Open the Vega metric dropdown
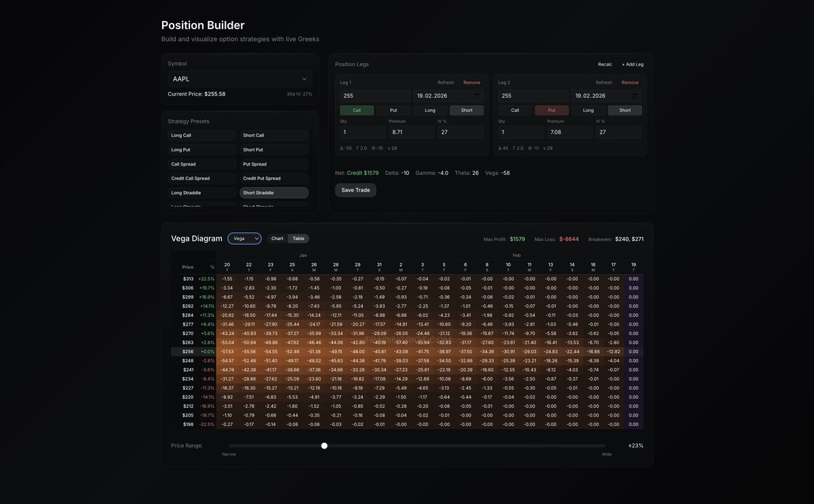This screenshot has height=504, width=814. [x=244, y=239]
